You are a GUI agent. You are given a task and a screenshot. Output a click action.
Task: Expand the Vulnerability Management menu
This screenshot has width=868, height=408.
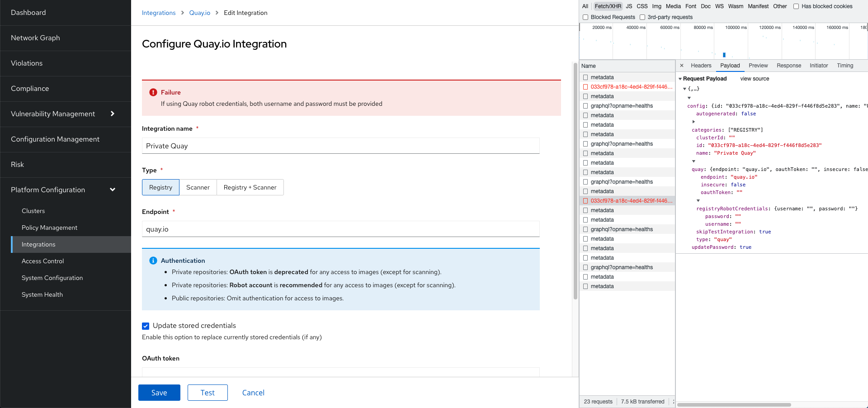(x=113, y=114)
